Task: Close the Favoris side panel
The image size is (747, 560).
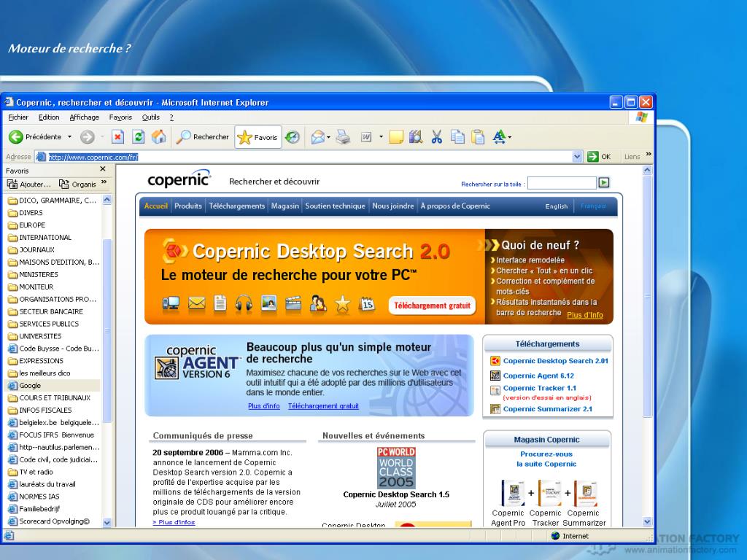Action: click(103, 169)
